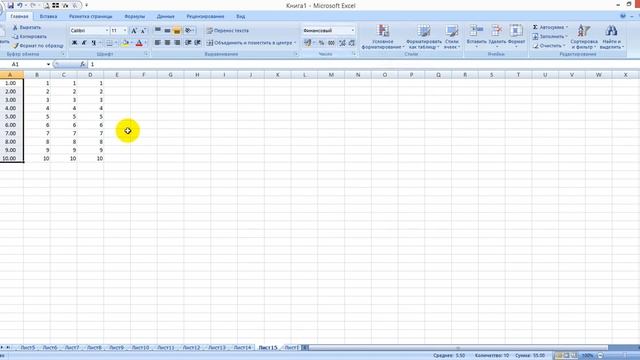Switch to Данные ribbon tab
This screenshot has height=360, width=640.
(x=165, y=16)
